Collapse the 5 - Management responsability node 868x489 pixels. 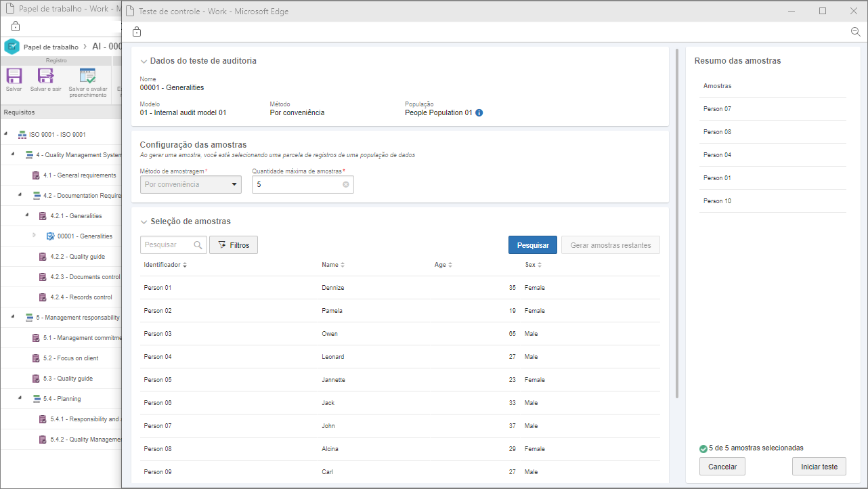[13, 317]
